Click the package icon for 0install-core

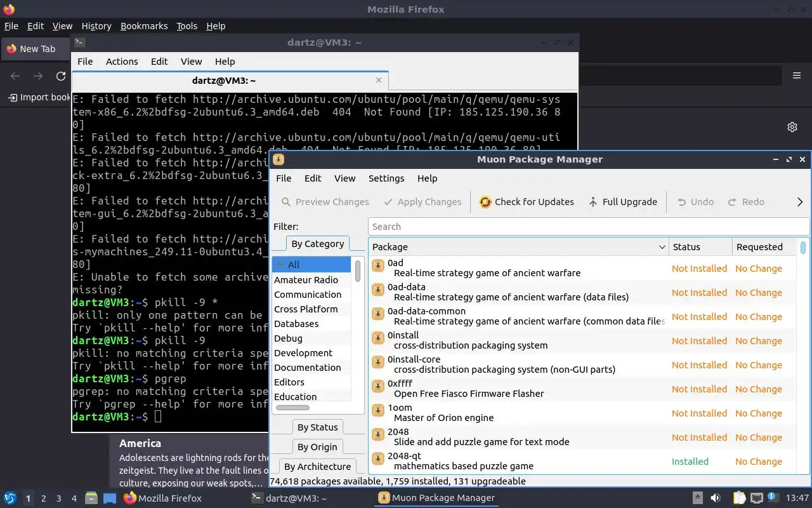coord(378,362)
